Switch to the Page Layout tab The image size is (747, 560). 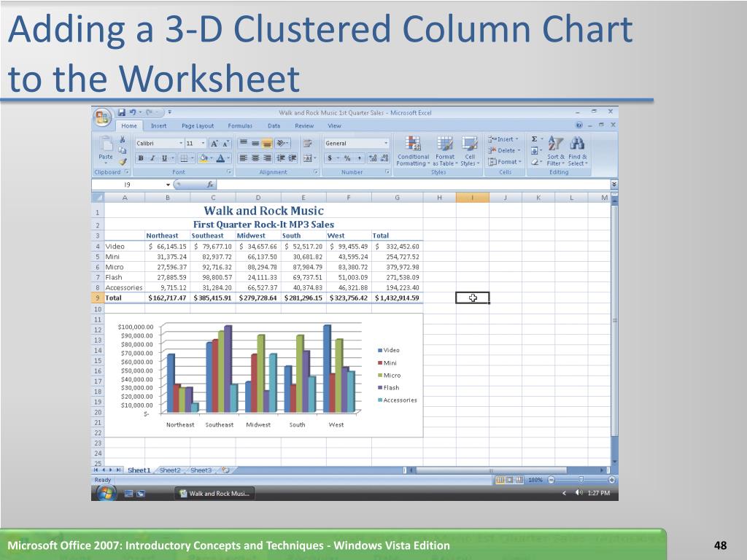(x=198, y=125)
